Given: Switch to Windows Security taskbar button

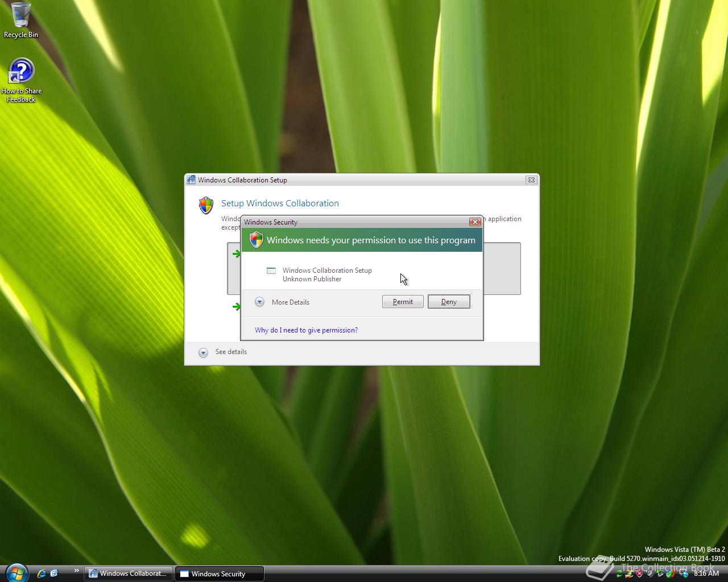Looking at the screenshot, I should click(219, 573).
